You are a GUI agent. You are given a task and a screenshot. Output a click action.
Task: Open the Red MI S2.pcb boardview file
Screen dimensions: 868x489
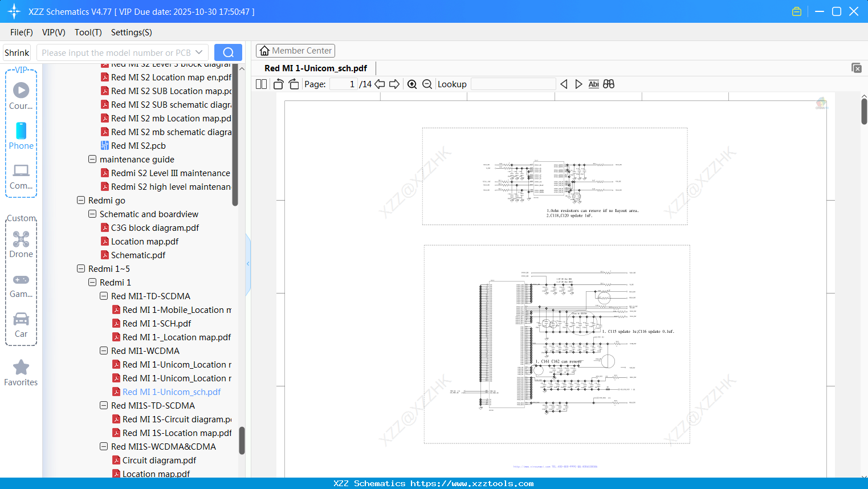click(x=138, y=146)
